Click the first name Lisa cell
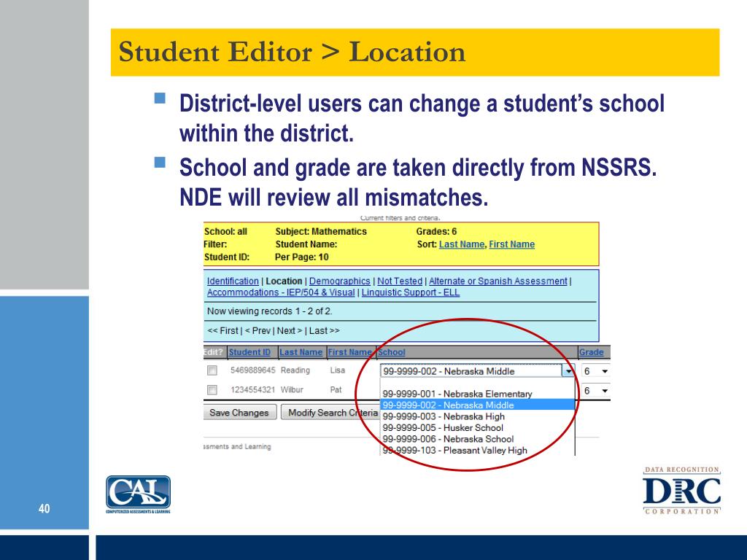 tap(337, 370)
